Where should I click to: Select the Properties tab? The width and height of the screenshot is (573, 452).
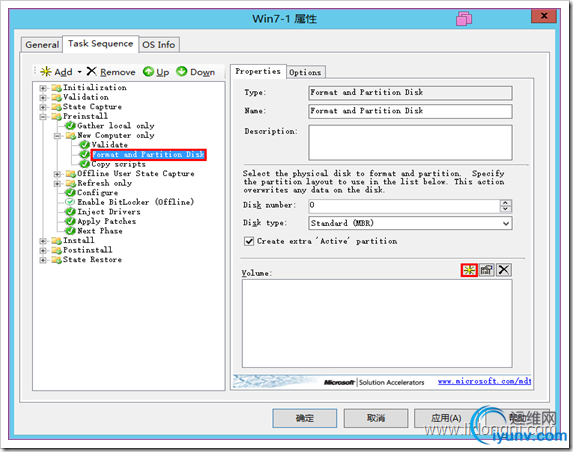tap(258, 71)
